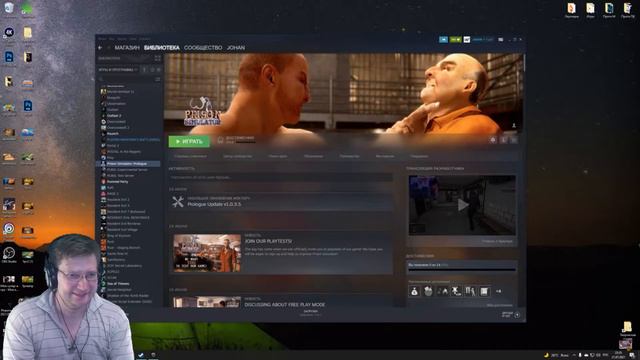This screenshot has height=360, width=640.
Task: Open Мастерская link
Action: 385,156
